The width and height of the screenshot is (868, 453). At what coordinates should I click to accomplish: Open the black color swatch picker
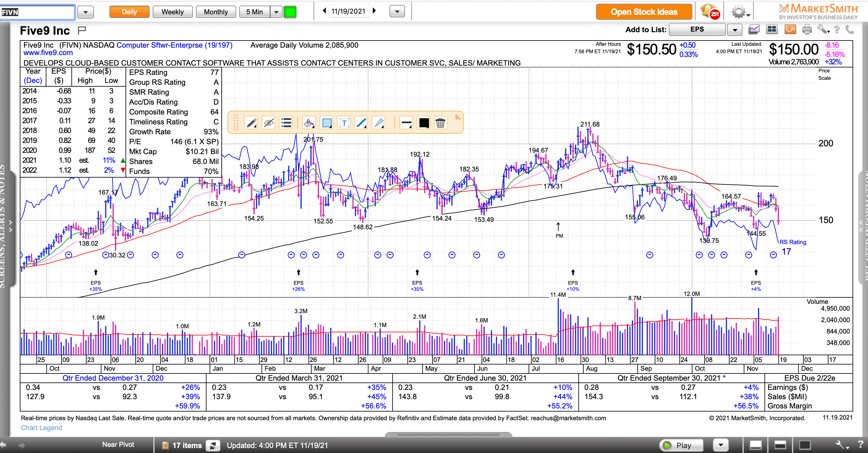[423, 123]
